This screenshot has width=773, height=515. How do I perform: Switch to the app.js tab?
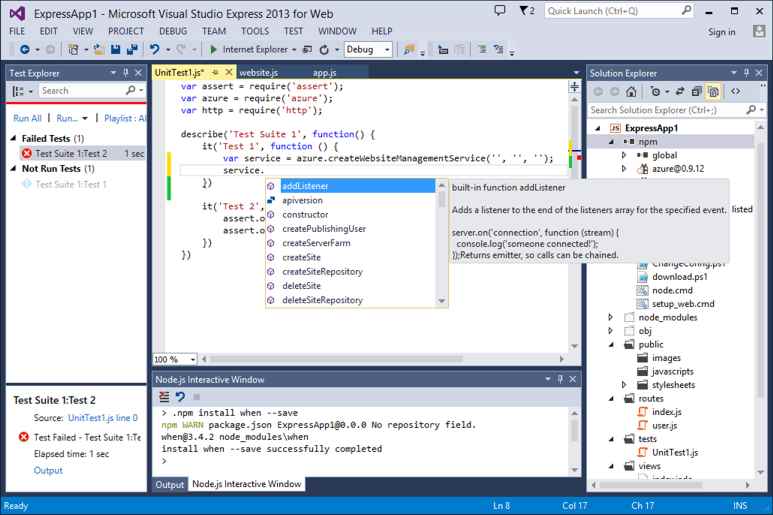pos(324,73)
